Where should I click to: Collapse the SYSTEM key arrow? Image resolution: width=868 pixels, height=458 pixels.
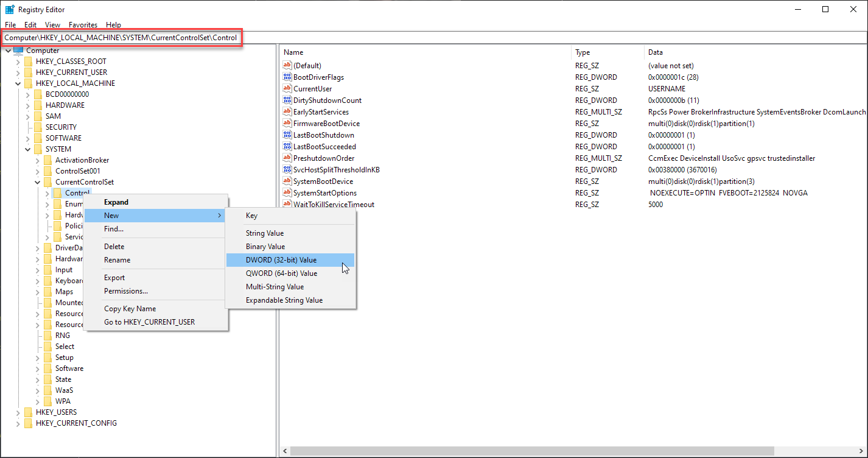(x=27, y=149)
